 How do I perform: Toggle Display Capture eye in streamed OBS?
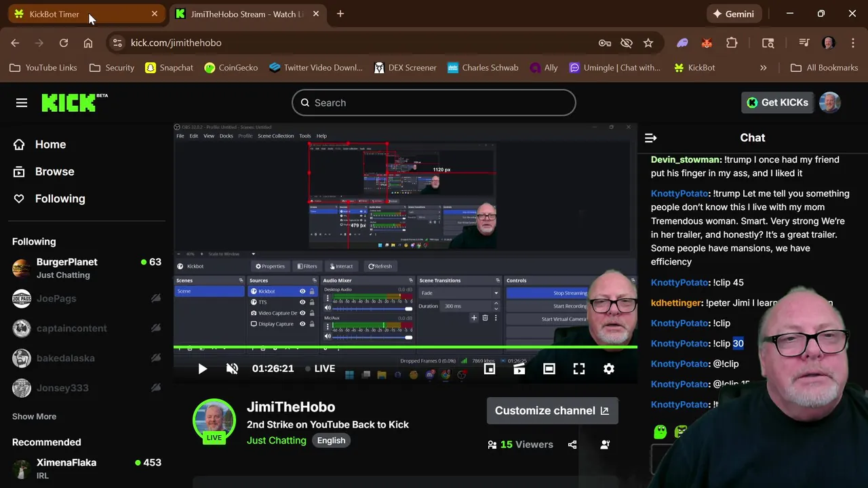302,324
